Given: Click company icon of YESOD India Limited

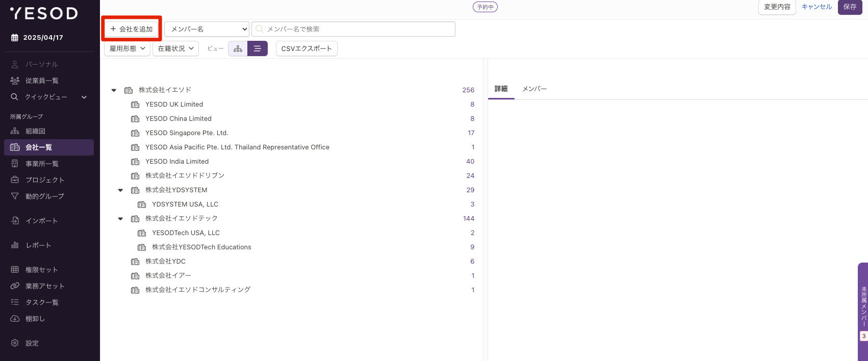Looking at the screenshot, I should [135, 162].
